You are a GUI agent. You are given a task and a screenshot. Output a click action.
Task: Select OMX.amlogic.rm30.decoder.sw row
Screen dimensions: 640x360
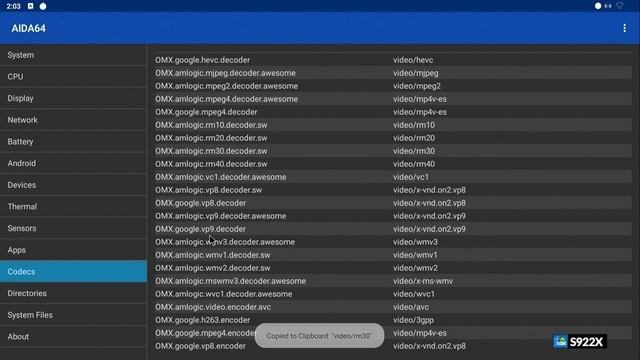click(x=393, y=151)
